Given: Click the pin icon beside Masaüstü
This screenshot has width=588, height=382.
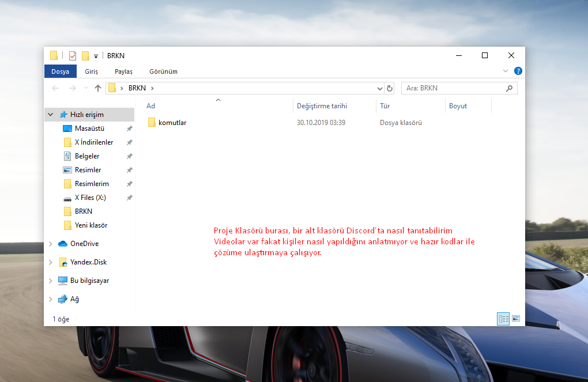Looking at the screenshot, I should point(129,128).
